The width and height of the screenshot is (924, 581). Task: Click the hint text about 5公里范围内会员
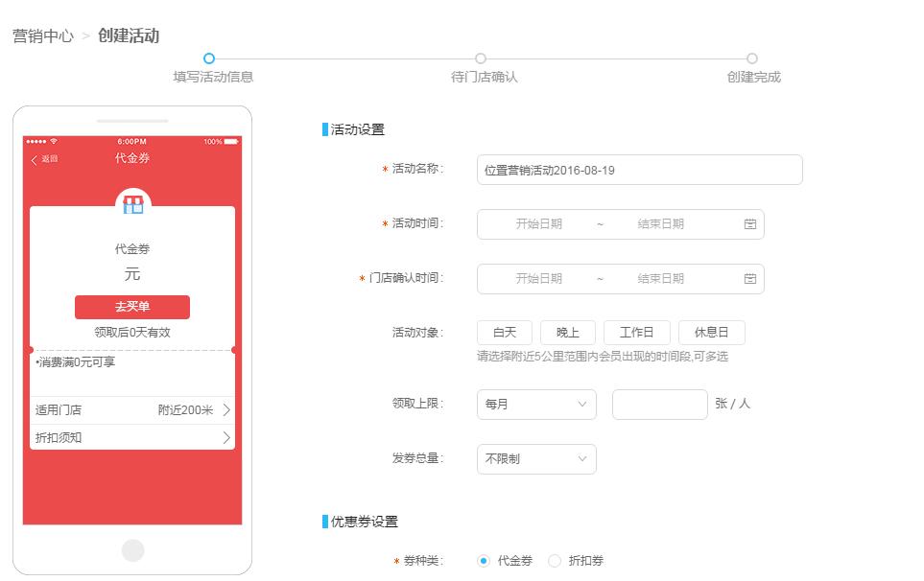603,356
